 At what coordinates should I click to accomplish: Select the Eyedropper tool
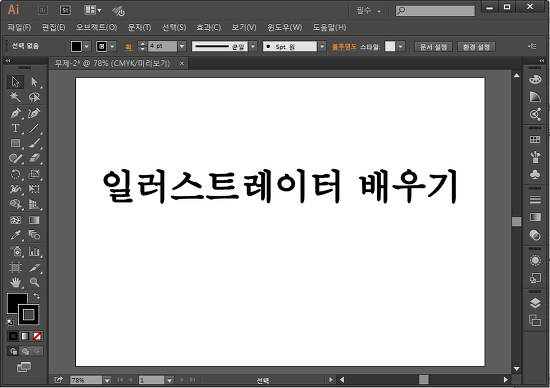point(15,235)
